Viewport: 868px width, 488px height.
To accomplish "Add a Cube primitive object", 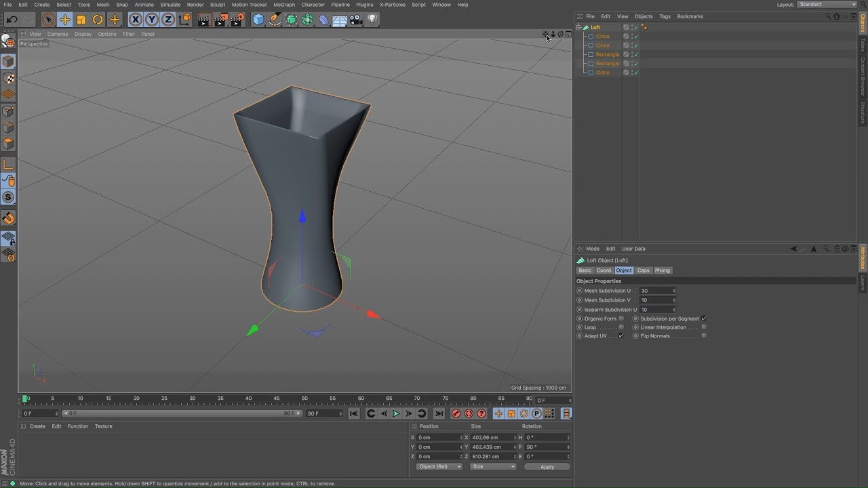I will coord(258,20).
